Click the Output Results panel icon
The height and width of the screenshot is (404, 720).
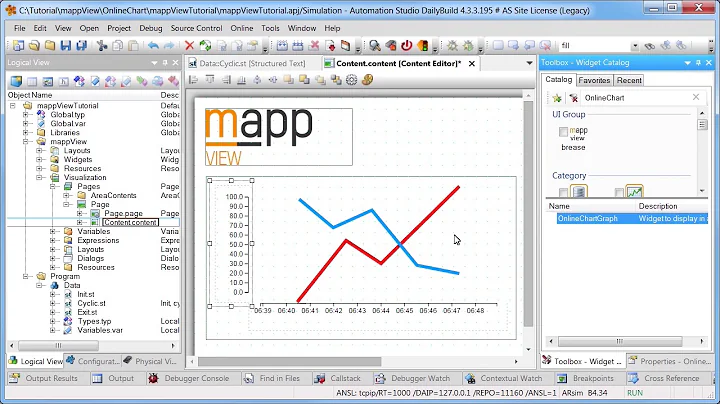[x=14, y=378]
